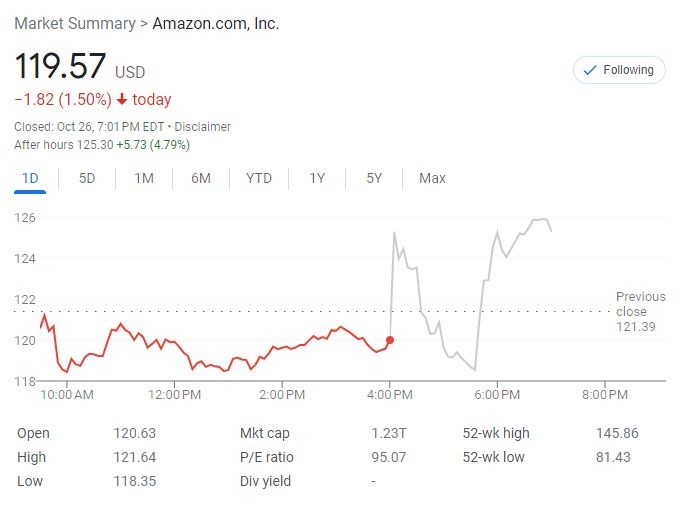The width and height of the screenshot is (699, 506).
Task: Show the 1M price chart
Action: click(144, 179)
